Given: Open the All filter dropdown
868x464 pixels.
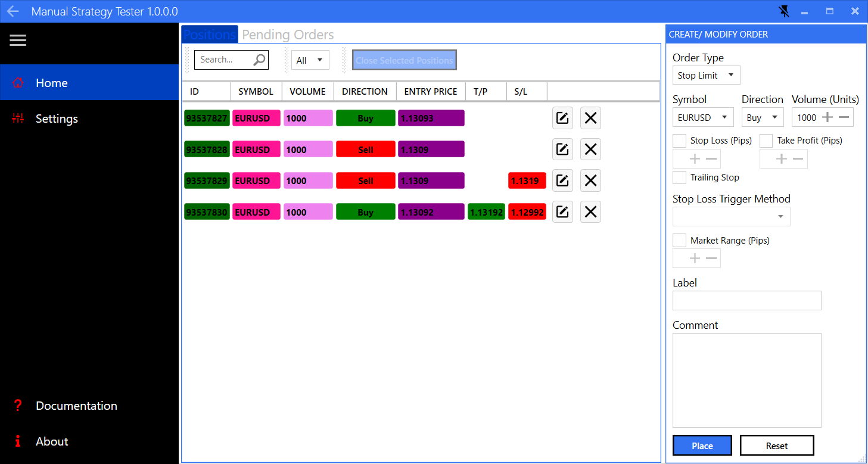Looking at the screenshot, I should (310, 60).
